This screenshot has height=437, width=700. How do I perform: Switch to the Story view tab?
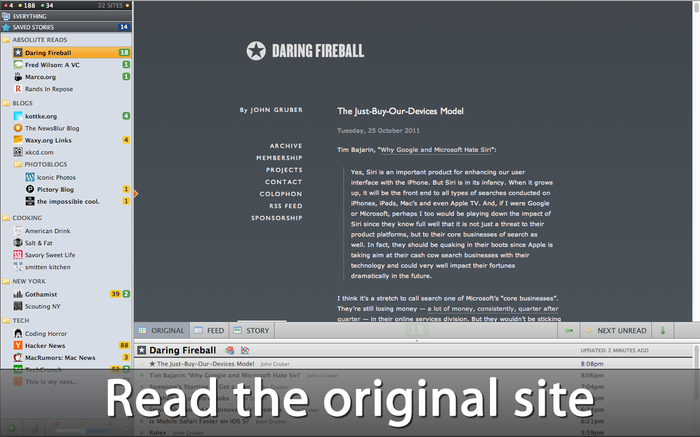tap(252, 330)
